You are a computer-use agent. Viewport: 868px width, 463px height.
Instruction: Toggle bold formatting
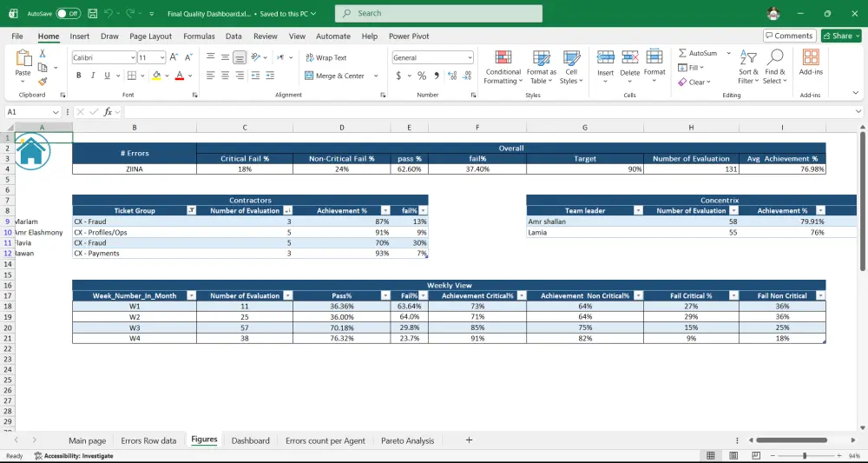79,76
